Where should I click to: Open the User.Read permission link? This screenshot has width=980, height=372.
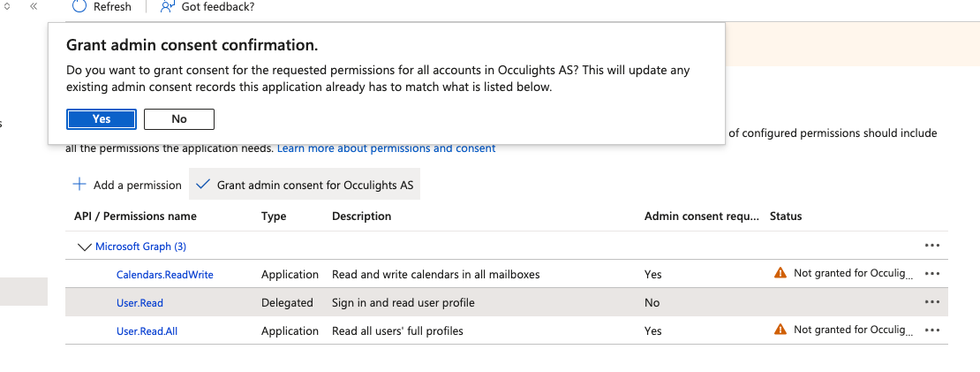coord(140,302)
